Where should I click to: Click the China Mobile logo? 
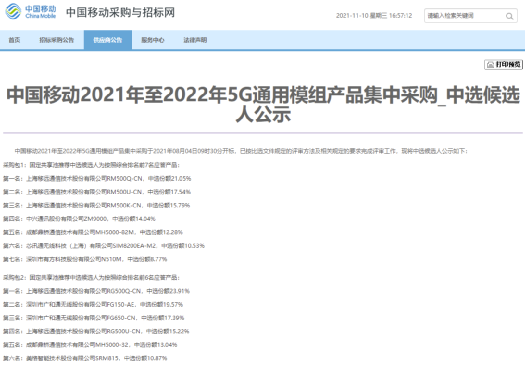[31, 12]
